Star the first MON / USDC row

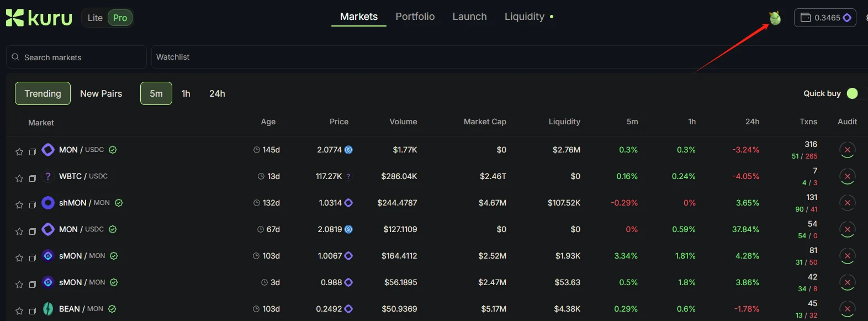19,151
